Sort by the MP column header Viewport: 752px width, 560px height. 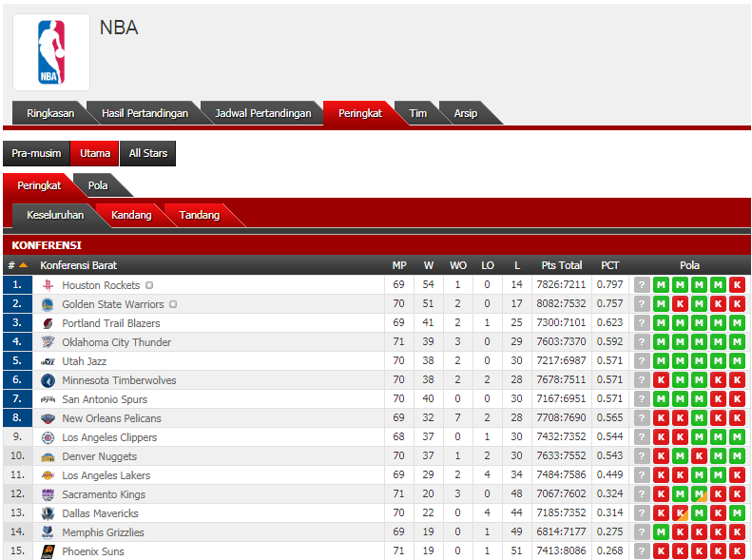(399, 265)
